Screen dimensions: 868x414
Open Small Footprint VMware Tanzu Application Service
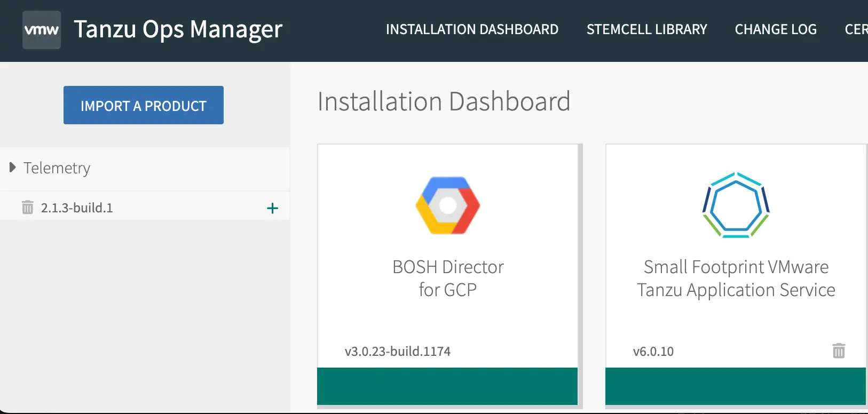[736, 278]
